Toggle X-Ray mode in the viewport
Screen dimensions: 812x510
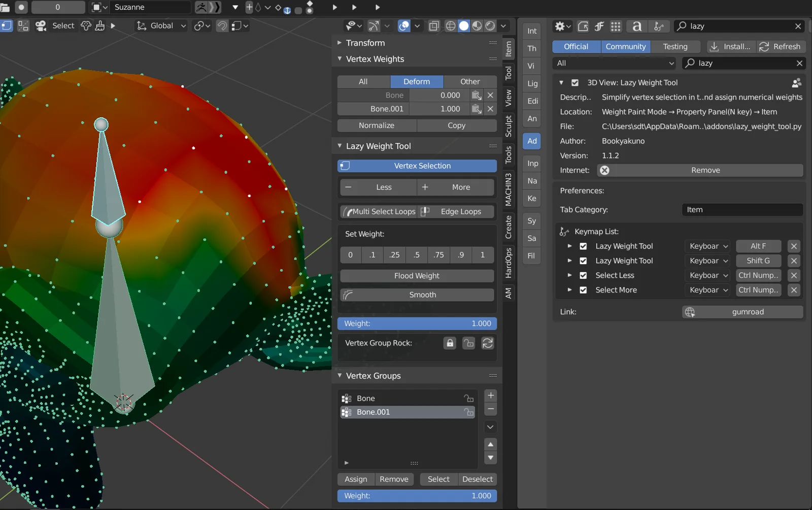click(434, 25)
